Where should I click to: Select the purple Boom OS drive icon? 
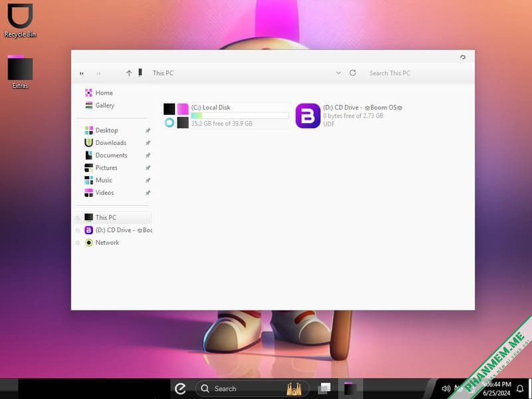click(x=308, y=116)
